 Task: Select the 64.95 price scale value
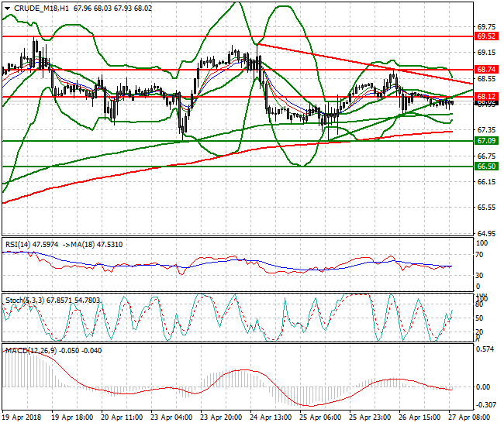pos(487,233)
